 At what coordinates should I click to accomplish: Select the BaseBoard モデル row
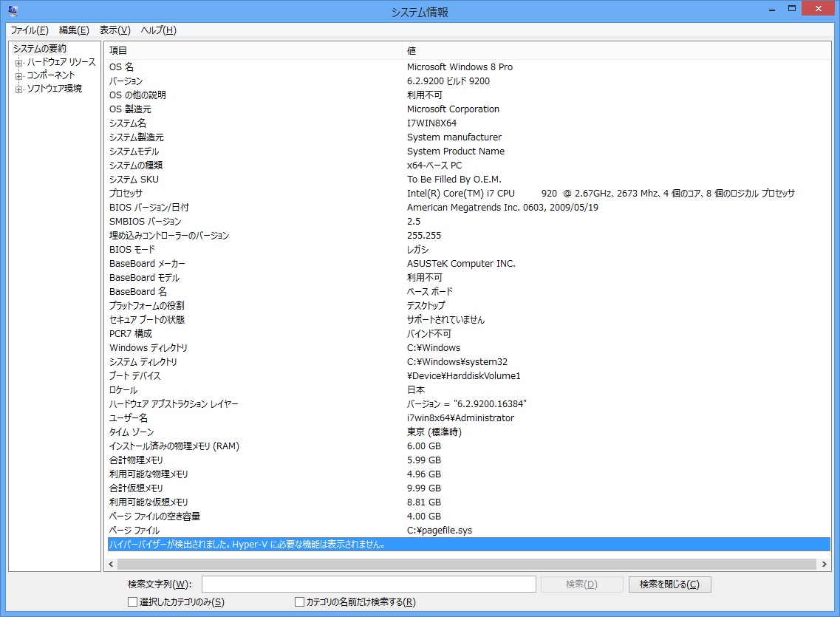point(468,277)
